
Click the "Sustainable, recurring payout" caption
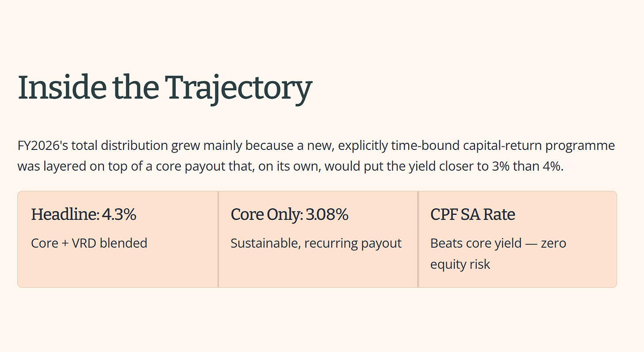coord(316,243)
